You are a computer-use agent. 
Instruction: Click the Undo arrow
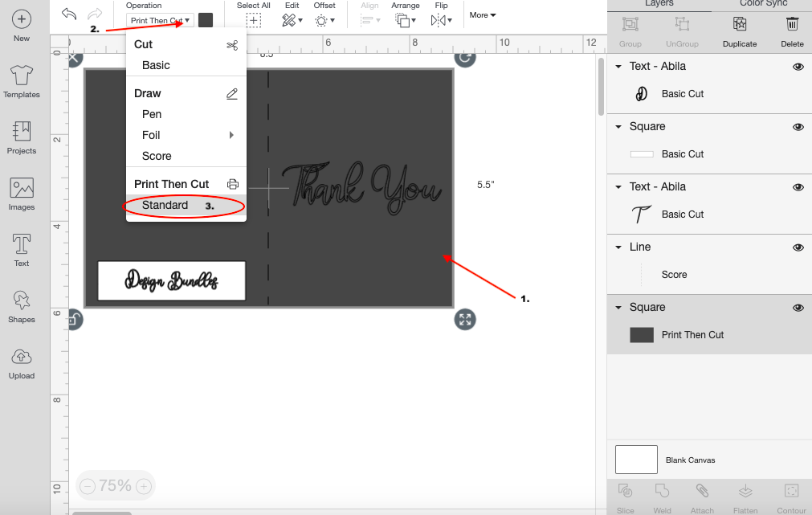[x=69, y=14]
